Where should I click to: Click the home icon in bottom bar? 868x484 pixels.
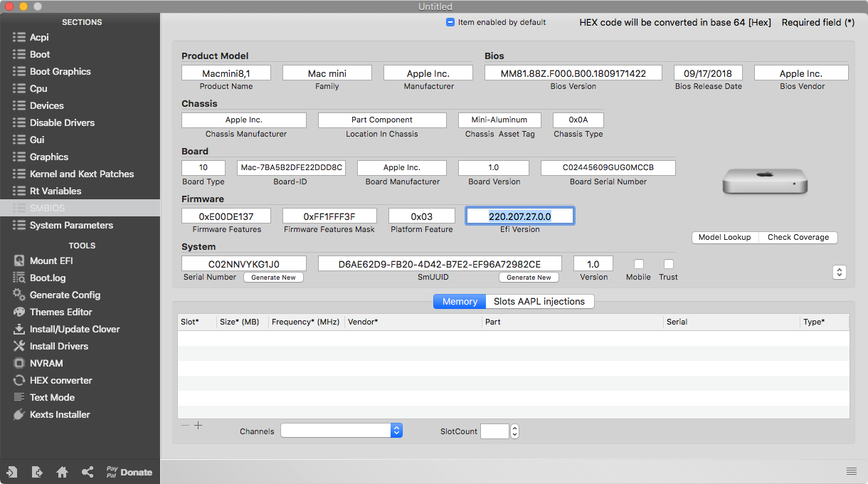(63, 472)
